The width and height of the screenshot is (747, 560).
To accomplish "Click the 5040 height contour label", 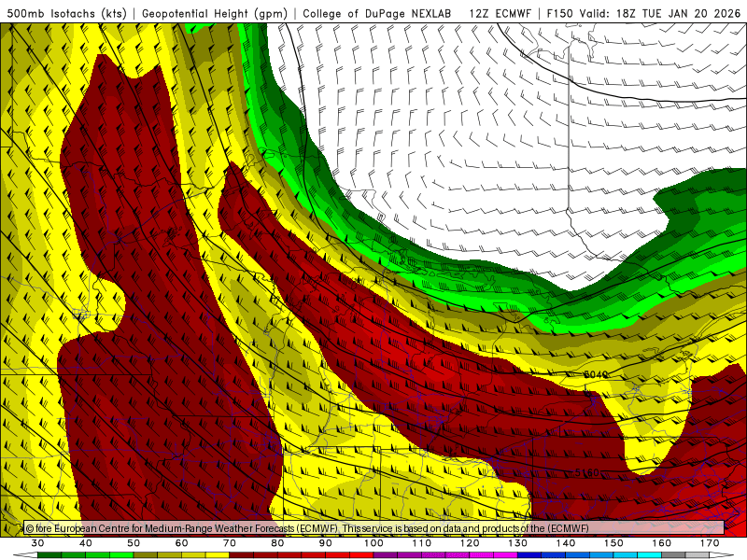I will [596, 375].
